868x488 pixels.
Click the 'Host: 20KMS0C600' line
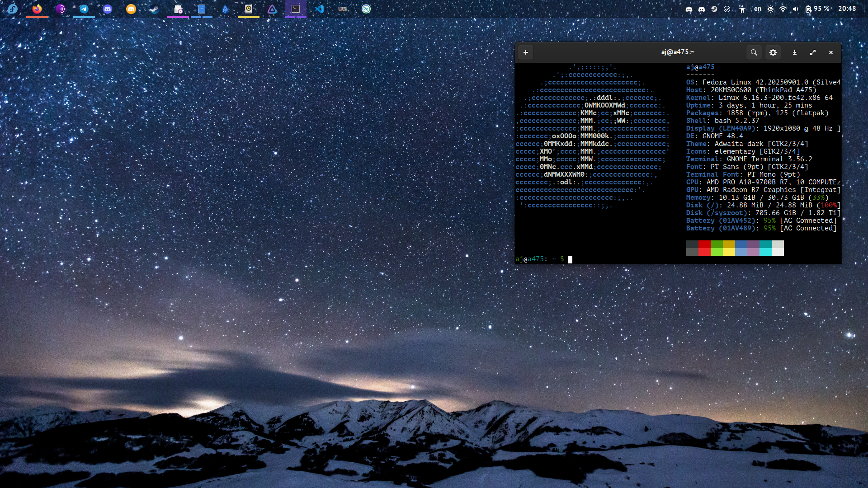[751, 90]
